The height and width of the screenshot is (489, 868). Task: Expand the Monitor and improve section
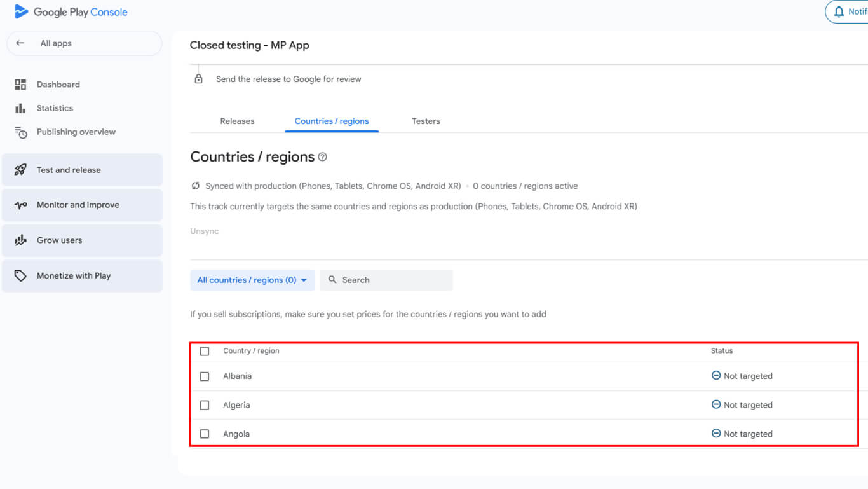pyautogui.click(x=82, y=205)
